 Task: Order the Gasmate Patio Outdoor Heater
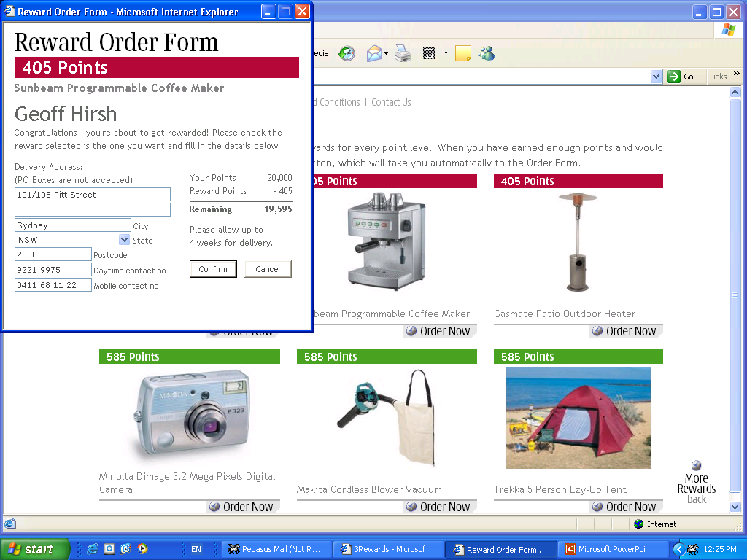click(x=625, y=331)
